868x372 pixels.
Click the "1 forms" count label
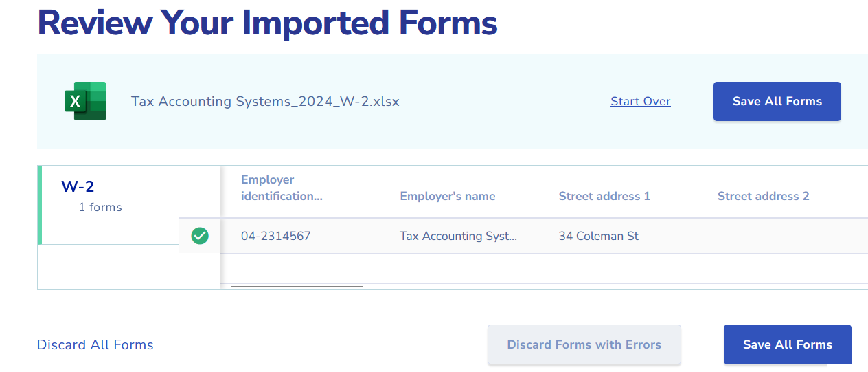pos(100,207)
